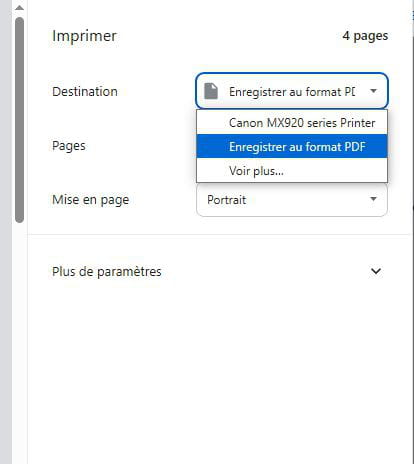The width and height of the screenshot is (414, 464).
Task: Expand the Plus de paramètres section
Action: [218, 271]
